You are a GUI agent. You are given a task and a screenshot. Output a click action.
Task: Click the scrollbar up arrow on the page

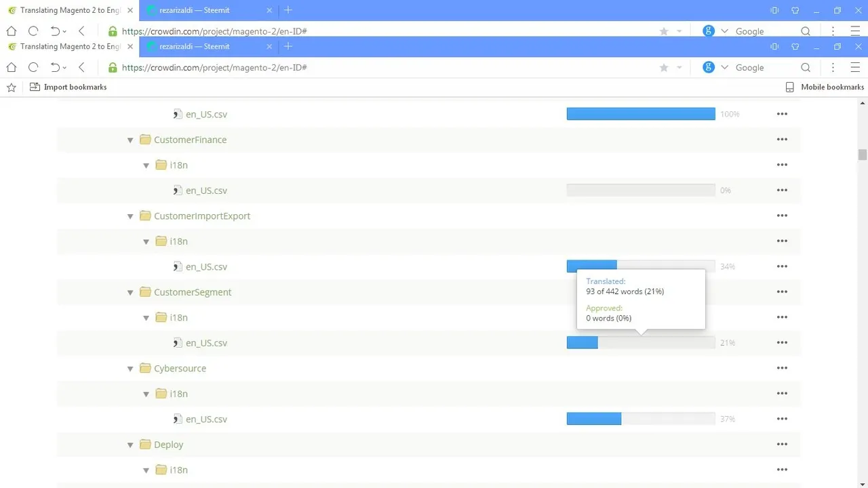tap(863, 103)
